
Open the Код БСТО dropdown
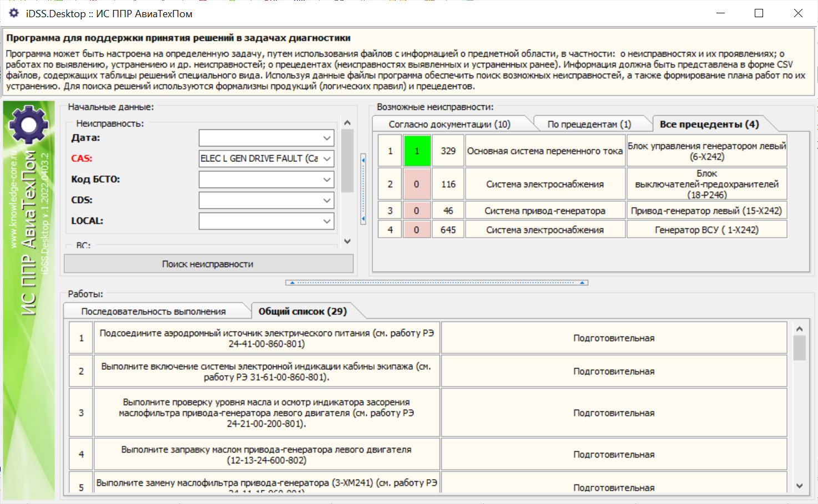tap(326, 180)
